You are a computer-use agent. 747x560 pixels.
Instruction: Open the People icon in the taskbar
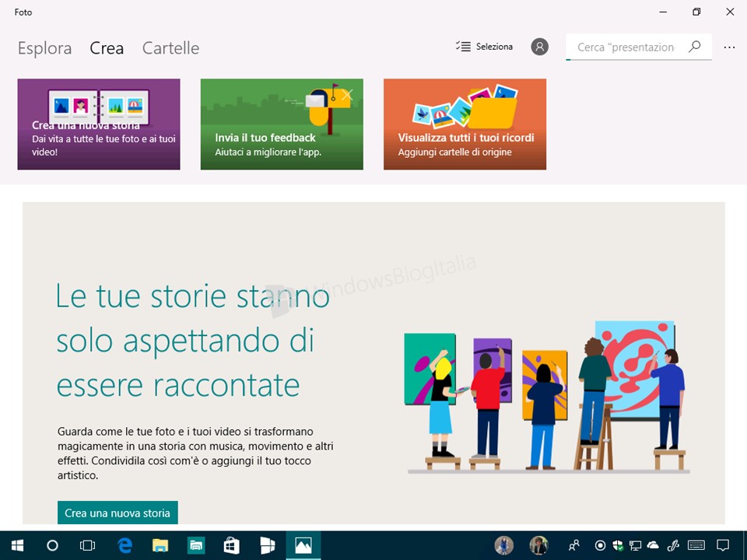click(574, 545)
